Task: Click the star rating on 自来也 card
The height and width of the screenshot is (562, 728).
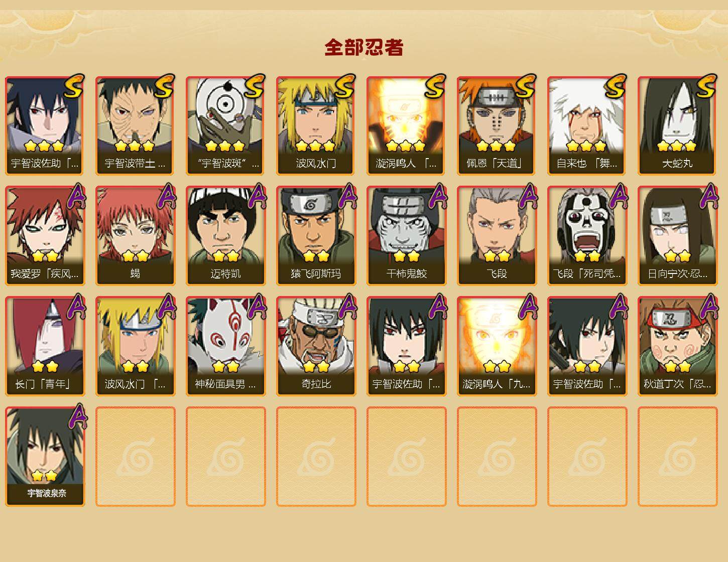Action: tap(587, 146)
